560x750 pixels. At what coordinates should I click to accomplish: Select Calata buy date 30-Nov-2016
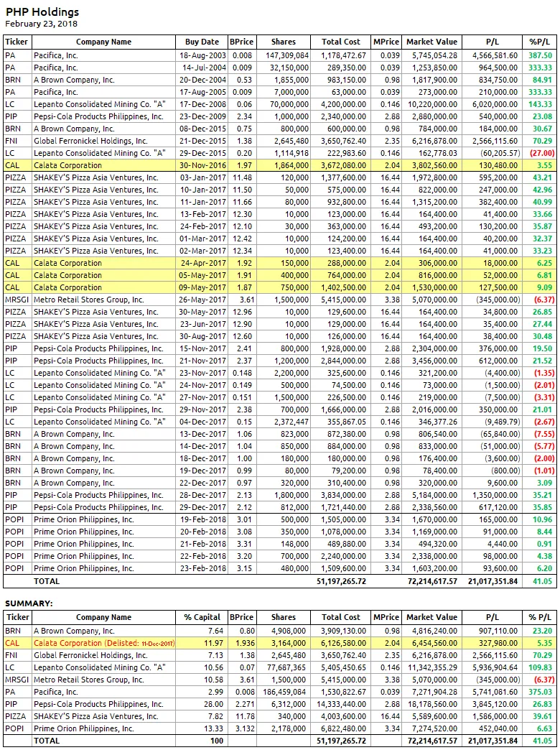[x=202, y=165]
